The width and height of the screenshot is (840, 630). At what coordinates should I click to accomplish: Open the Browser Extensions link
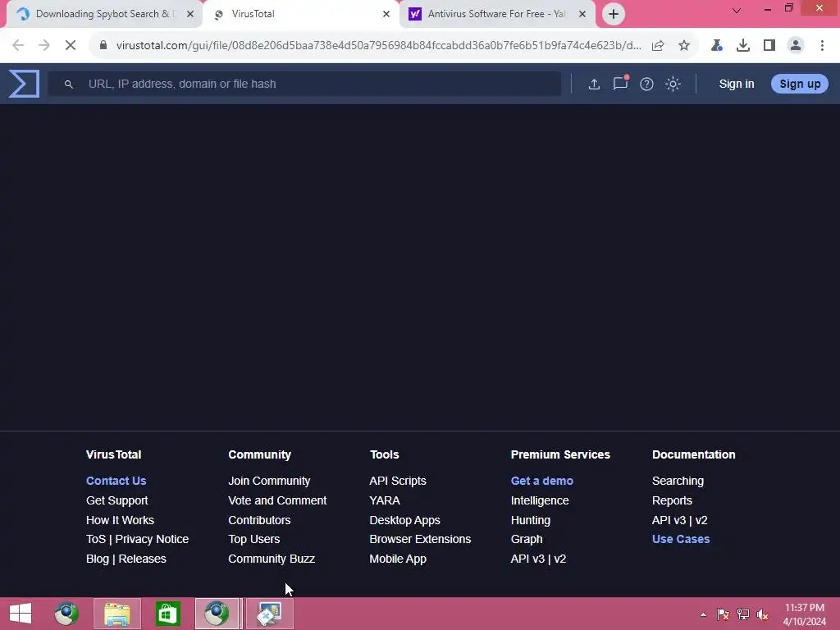tap(420, 540)
